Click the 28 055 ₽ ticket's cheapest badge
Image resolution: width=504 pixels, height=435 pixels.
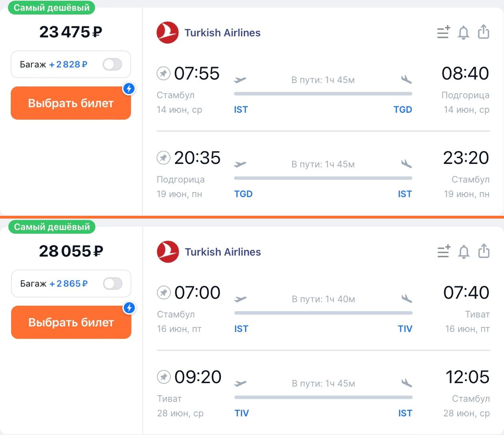click(52, 227)
